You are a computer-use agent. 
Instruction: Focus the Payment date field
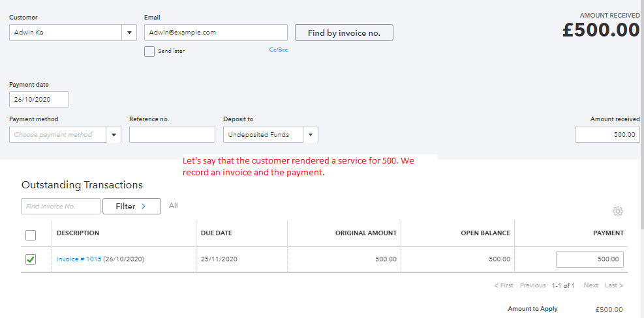point(39,100)
